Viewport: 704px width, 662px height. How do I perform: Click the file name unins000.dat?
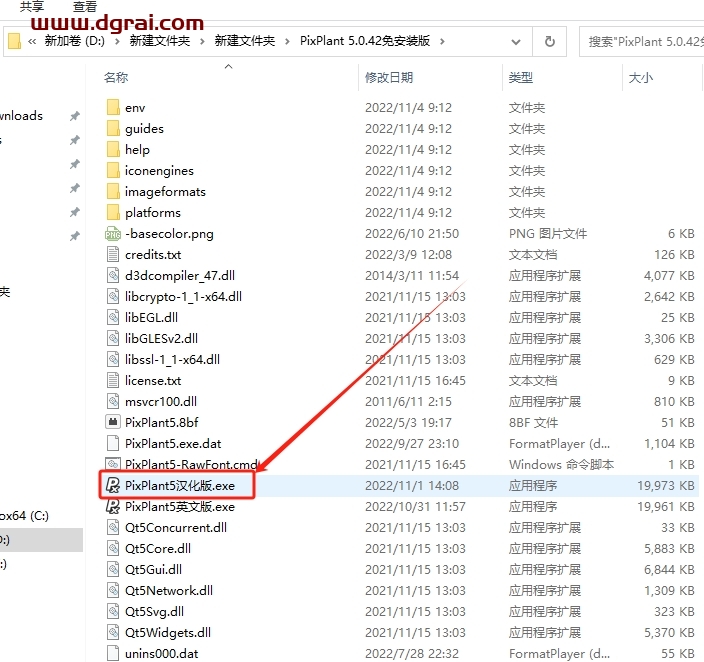tap(162, 653)
